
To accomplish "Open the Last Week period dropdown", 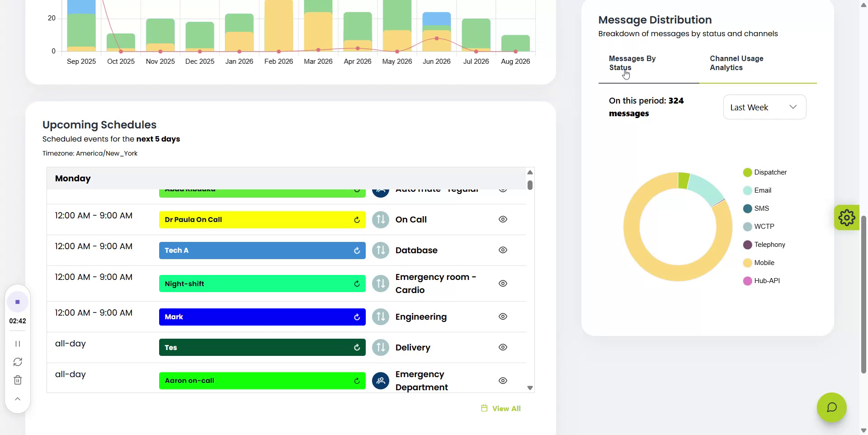I will [x=764, y=107].
